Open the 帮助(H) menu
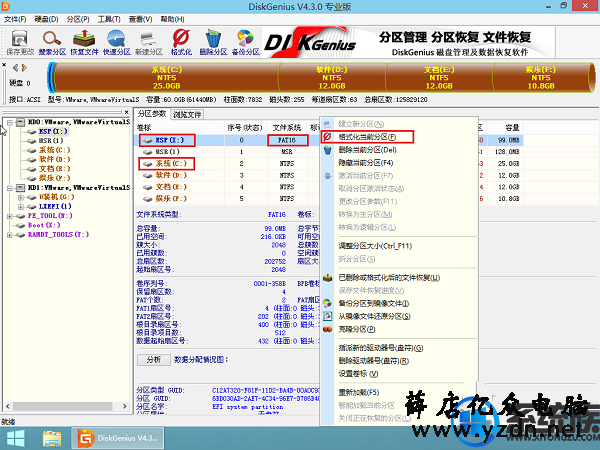 point(173,19)
